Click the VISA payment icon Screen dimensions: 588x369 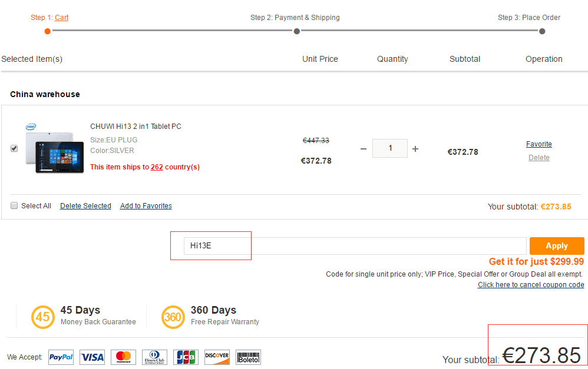[x=93, y=357]
